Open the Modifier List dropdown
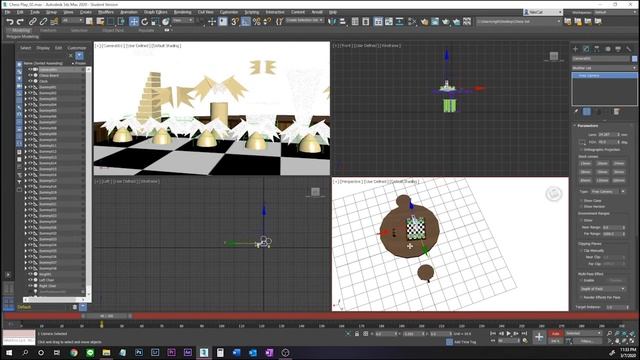 pos(604,68)
